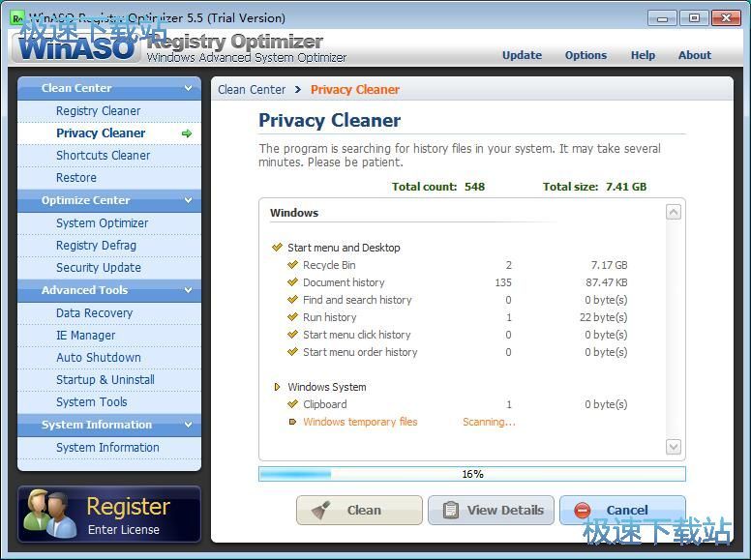The image size is (751, 560).
Task: Uncheck the Document history item
Action: click(292, 282)
